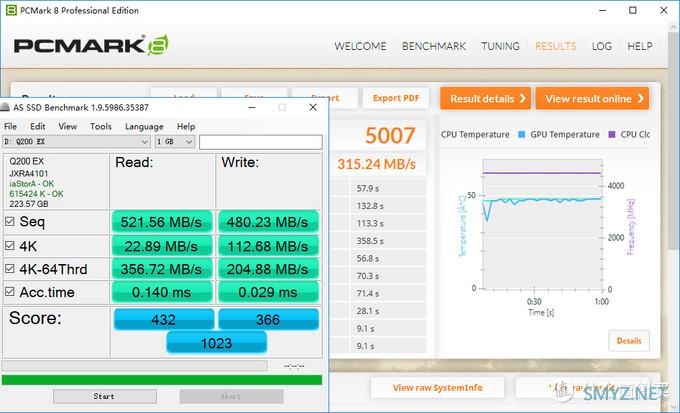Click the Export PDF button
This screenshot has height=413, width=680.
pyautogui.click(x=396, y=98)
